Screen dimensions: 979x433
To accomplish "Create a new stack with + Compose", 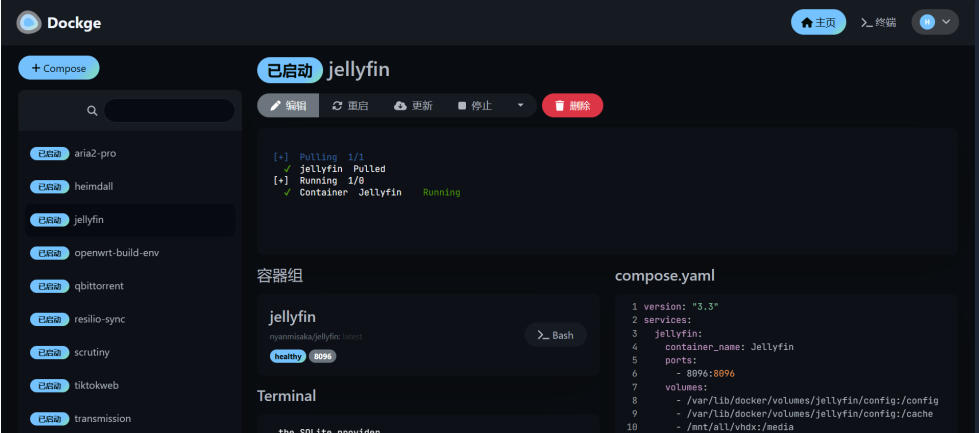I will 59,68.
